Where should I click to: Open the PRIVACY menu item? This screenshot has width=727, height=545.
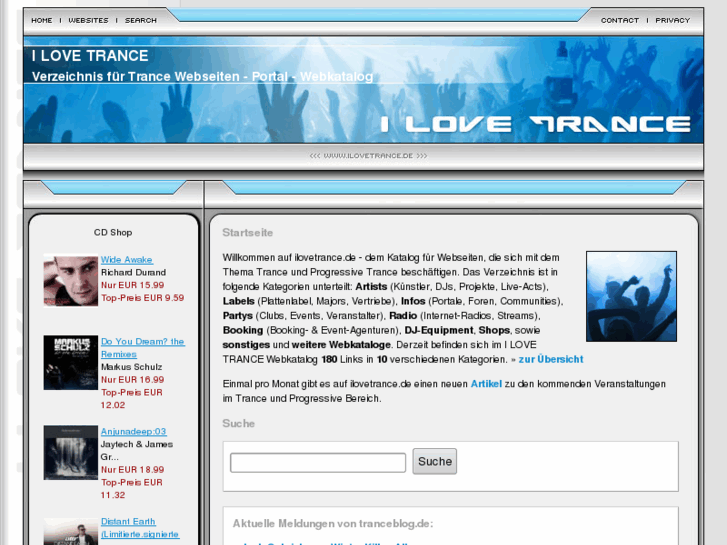pyautogui.click(x=673, y=20)
